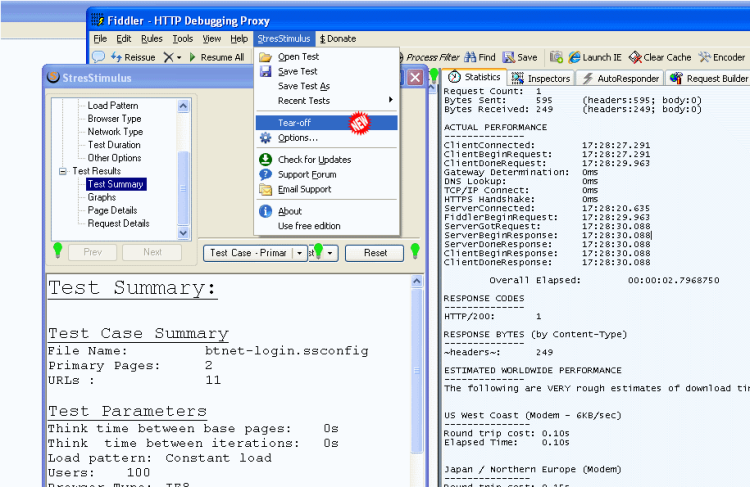
Task: Select the Test Summary tree item
Action: pos(116,184)
